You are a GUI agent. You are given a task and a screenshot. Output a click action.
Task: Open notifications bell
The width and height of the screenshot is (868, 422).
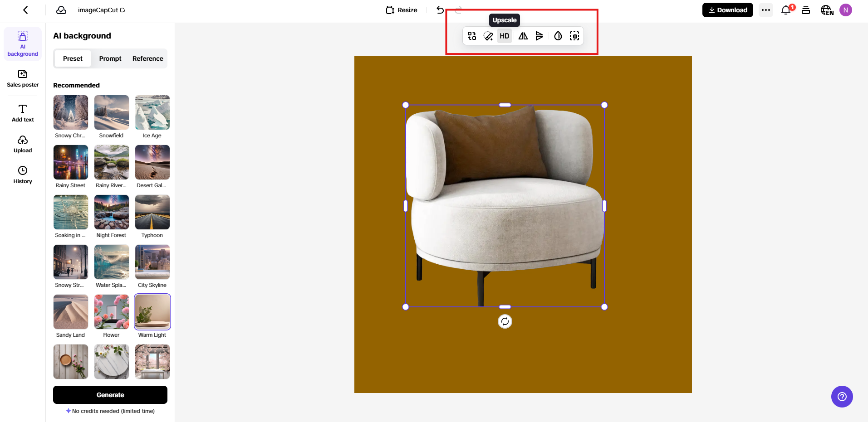coord(785,10)
